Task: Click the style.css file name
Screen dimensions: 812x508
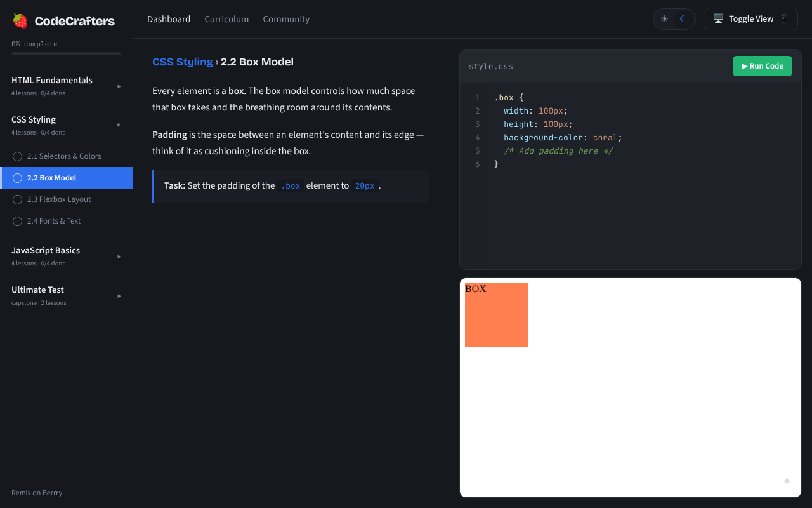Action: [x=491, y=66]
